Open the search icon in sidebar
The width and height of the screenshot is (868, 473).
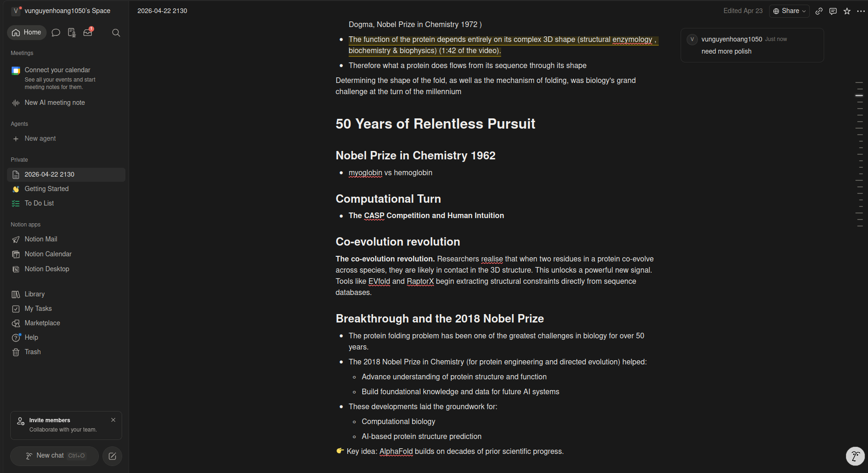(x=116, y=33)
